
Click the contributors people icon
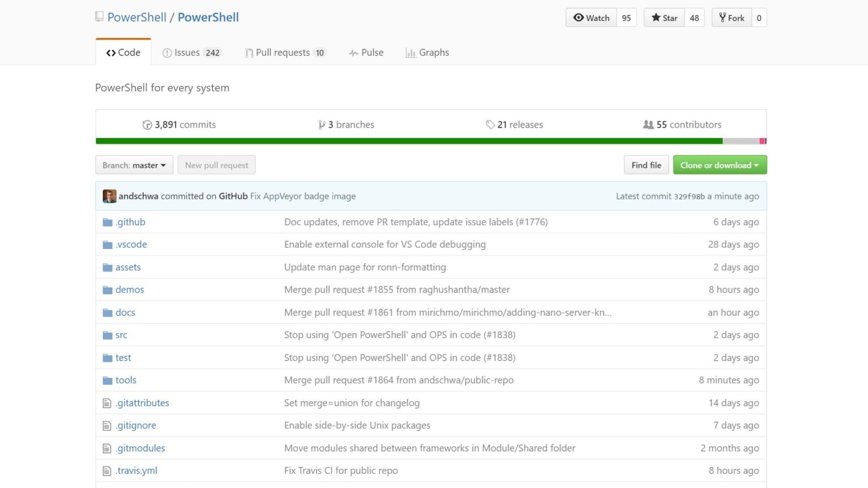648,125
